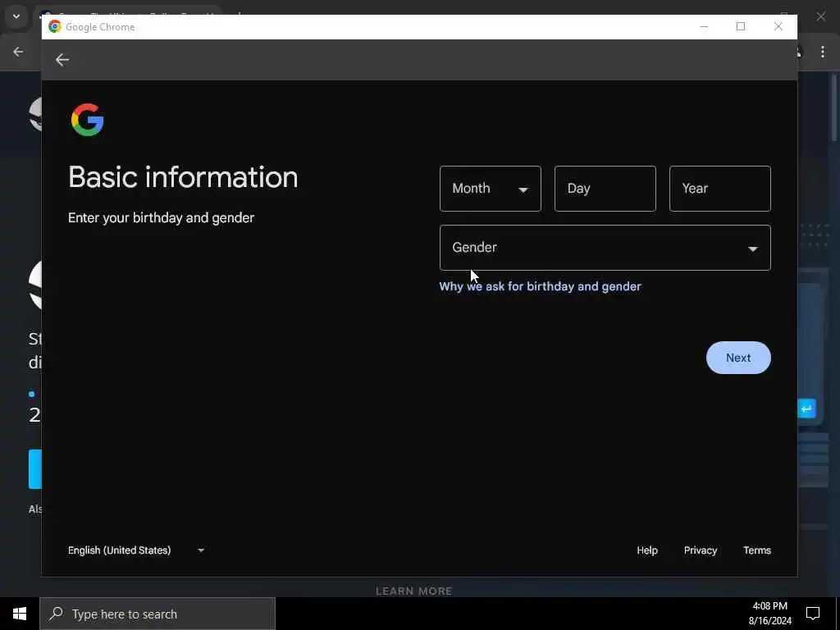The width and height of the screenshot is (840, 630).
Task: Click the Next button
Action: point(738,358)
